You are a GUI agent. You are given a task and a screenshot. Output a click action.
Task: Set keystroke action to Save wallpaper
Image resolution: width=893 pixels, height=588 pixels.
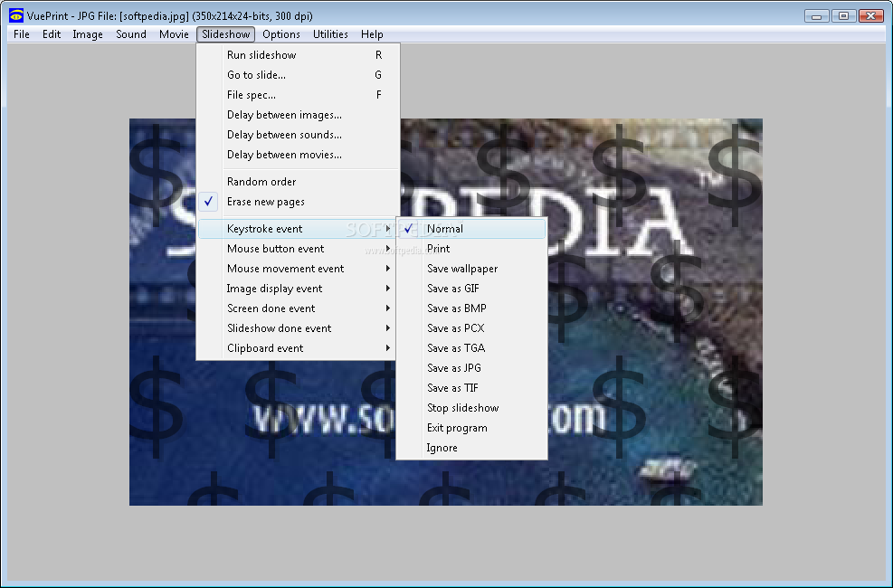471,269
